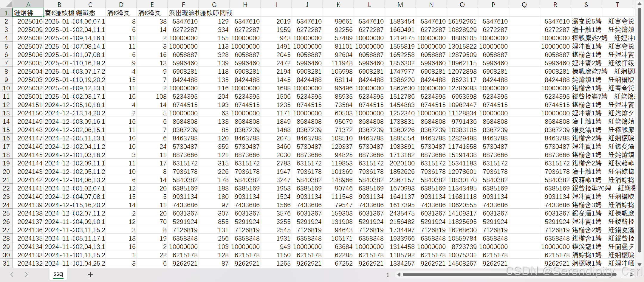Click cell E11 containing 108
The image size is (644, 282).
tap(152, 96)
